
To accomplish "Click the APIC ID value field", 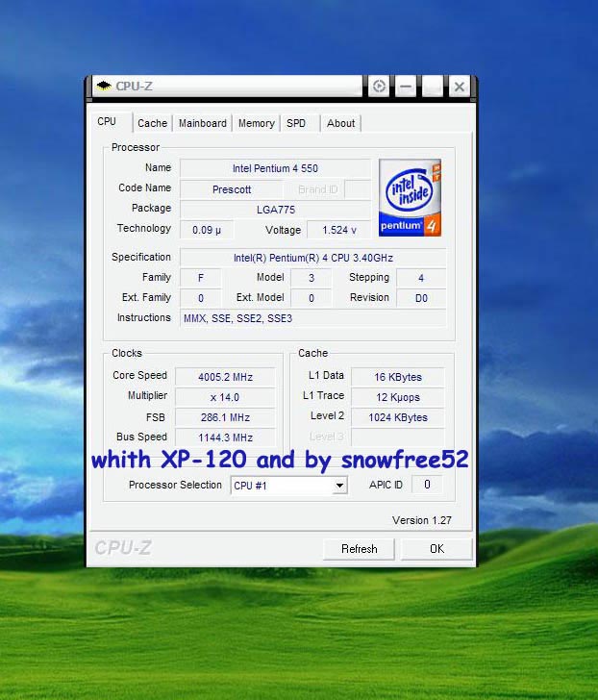I will coord(427,485).
